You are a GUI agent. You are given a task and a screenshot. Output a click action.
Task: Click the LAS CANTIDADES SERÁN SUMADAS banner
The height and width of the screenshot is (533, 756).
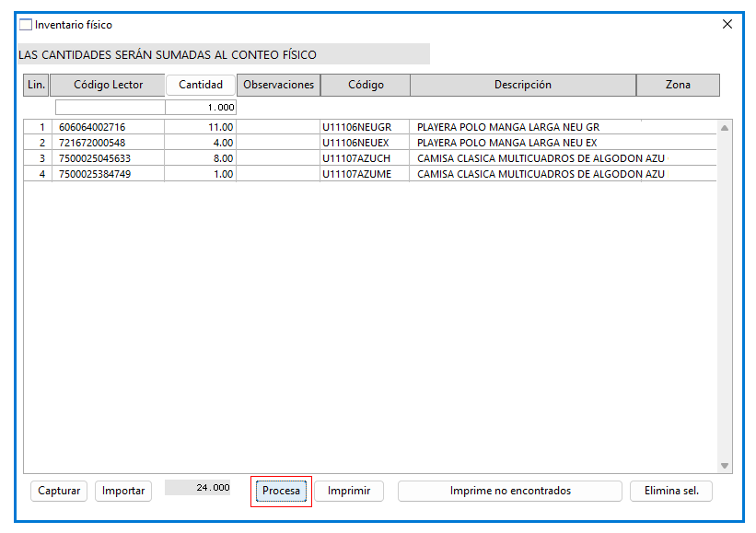coord(224,54)
